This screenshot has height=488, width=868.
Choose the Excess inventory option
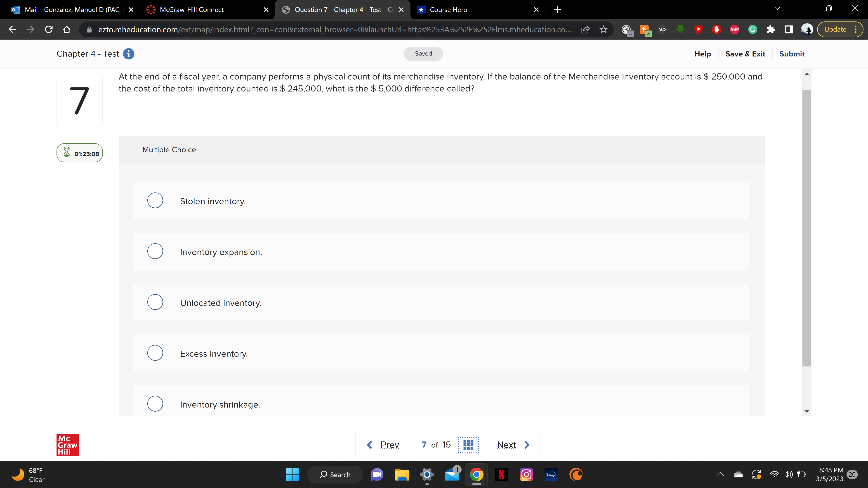coord(155,353)
